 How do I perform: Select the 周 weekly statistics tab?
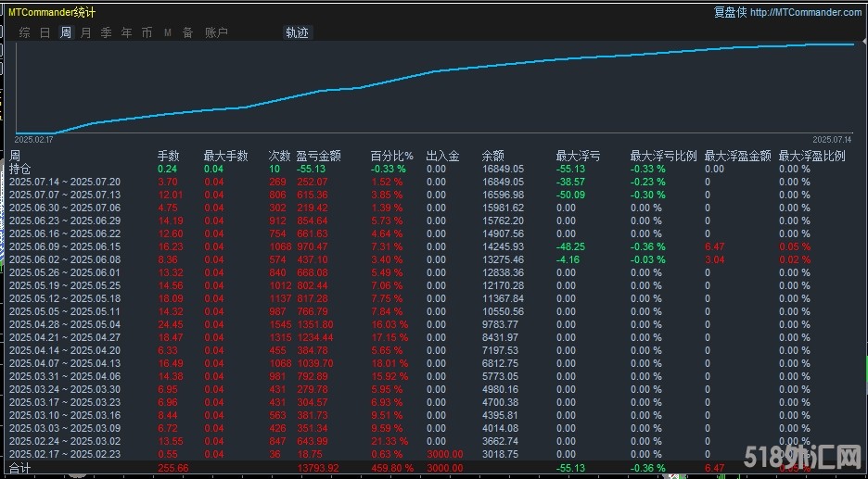pos(66,32)
